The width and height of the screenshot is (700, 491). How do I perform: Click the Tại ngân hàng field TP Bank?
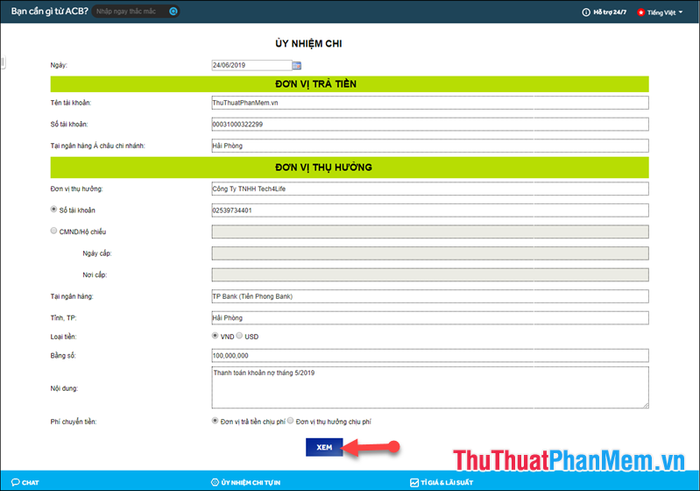coord(430,296)
